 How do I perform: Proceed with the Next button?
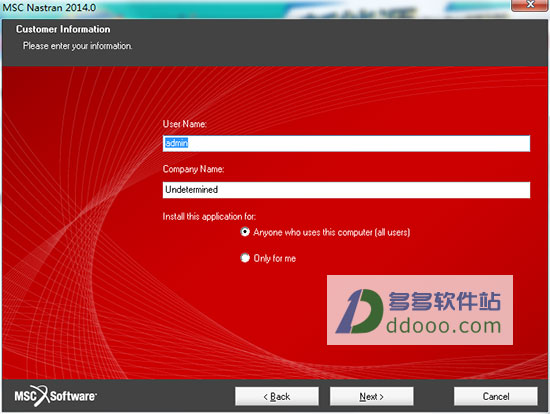pos(371,396)
